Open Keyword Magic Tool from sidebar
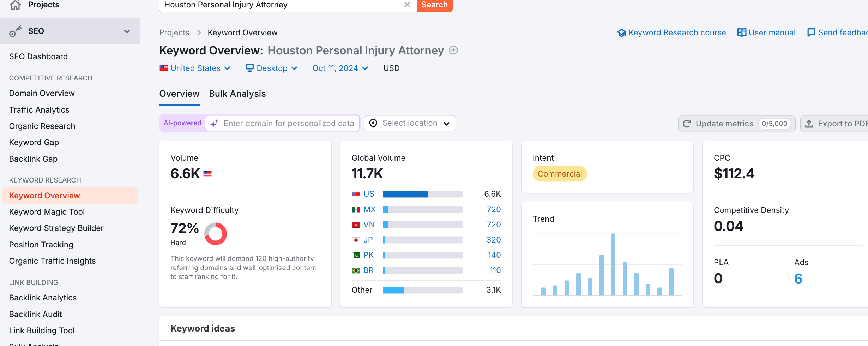The image size is (868, 346). coord(47,212)
